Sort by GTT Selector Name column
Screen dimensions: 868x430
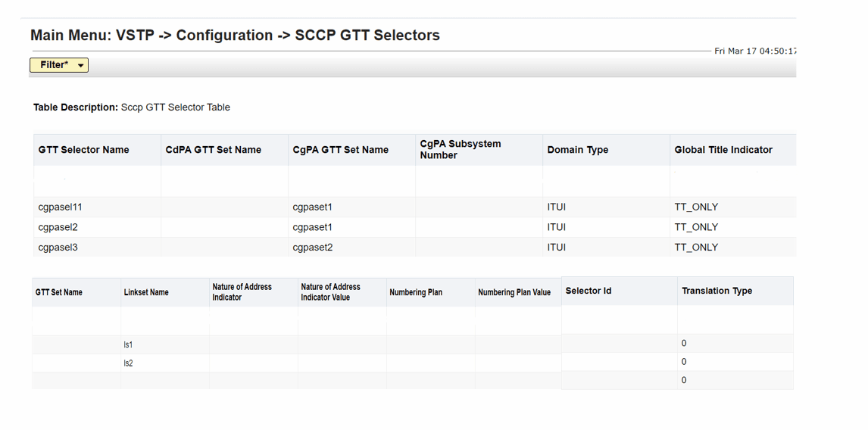(x=83, y=150)
